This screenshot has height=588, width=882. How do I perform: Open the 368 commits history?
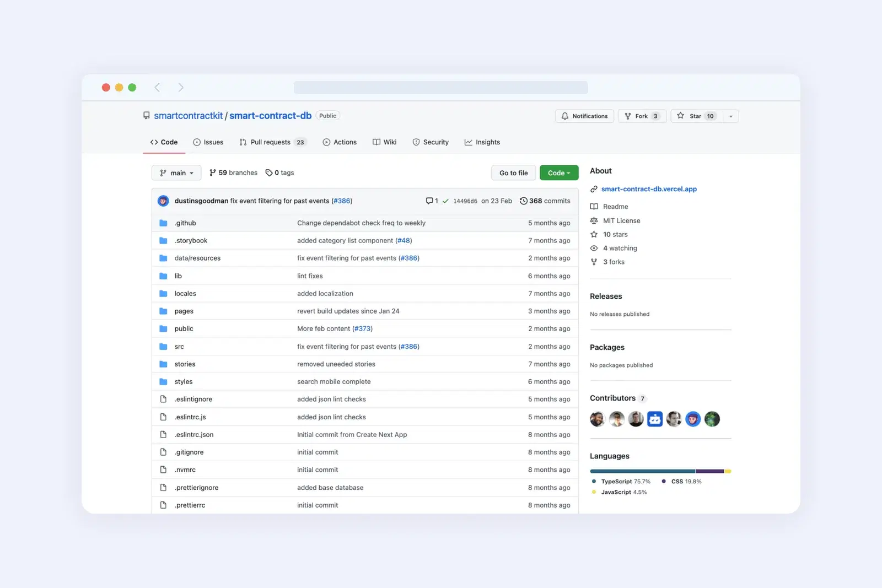point(545,201)
